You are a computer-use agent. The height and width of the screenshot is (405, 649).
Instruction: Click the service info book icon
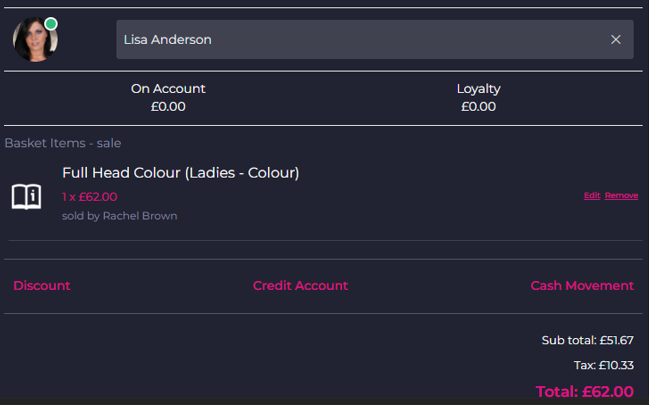coord(26,196)
